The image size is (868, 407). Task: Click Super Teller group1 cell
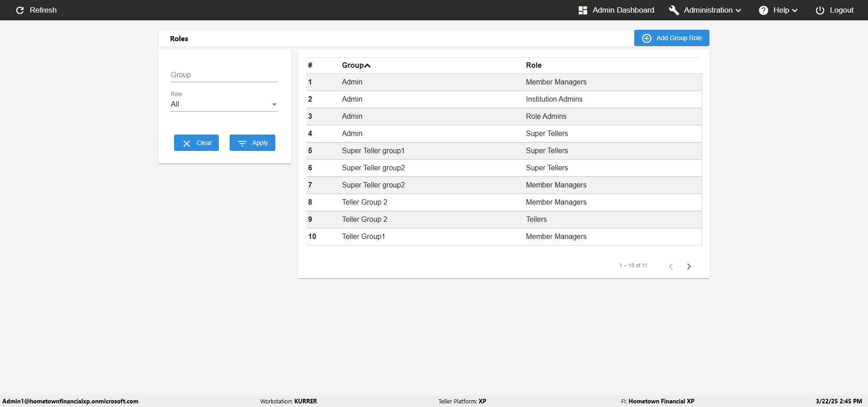pyautogui.click(x=373, y=150)
